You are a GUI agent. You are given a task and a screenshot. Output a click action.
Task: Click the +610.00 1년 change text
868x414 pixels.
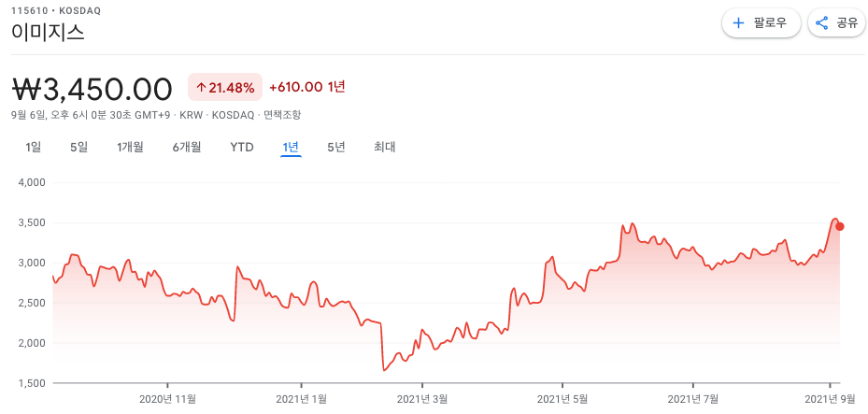[307, 87]
